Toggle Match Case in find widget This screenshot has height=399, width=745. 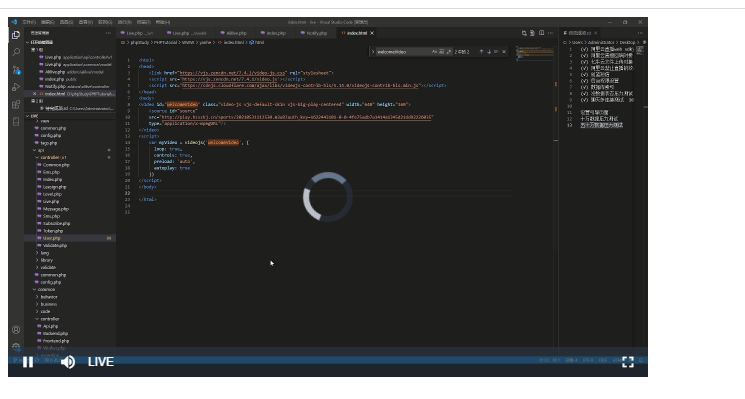(x=434, y=51)
